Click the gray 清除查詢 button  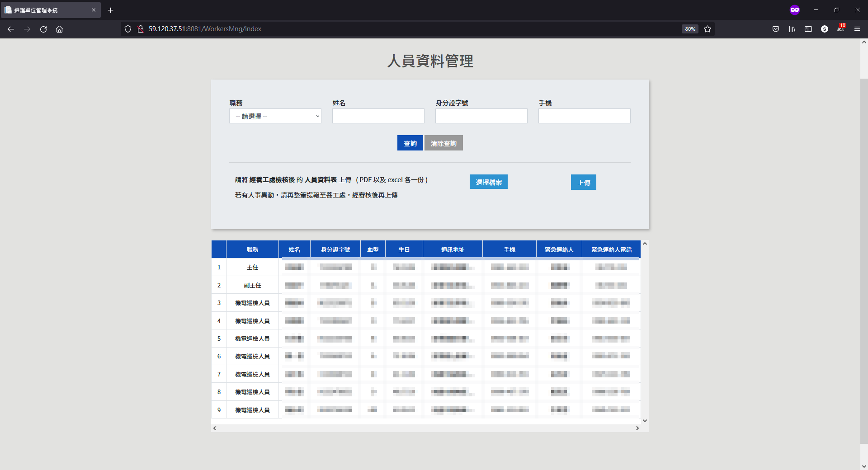[x=443, y=143]
